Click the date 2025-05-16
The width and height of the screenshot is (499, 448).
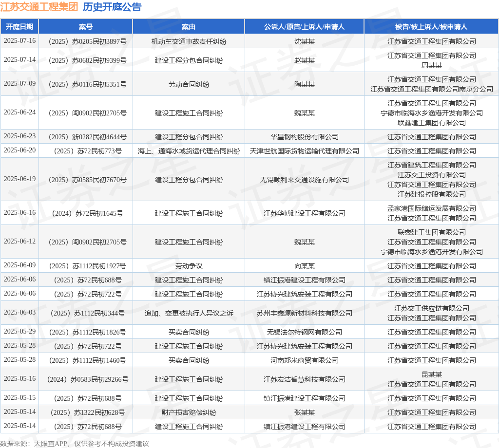pyautogui.click(x=19, y=379)
